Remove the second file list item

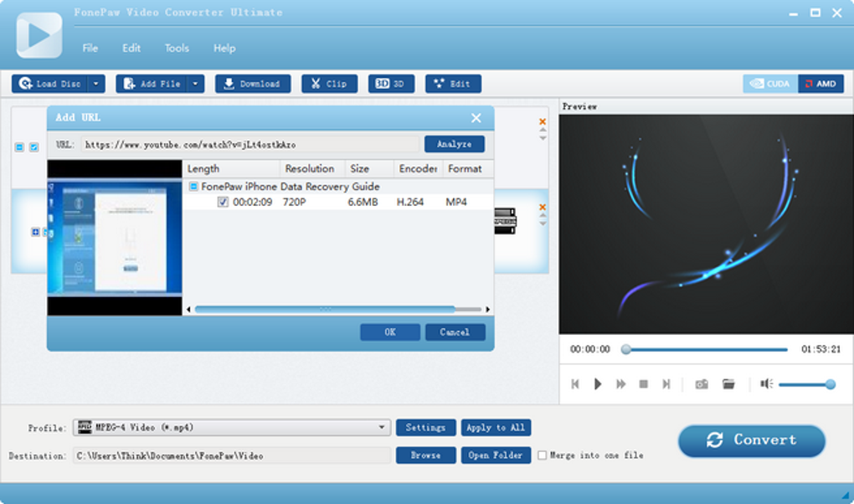[x=543, y=207]
